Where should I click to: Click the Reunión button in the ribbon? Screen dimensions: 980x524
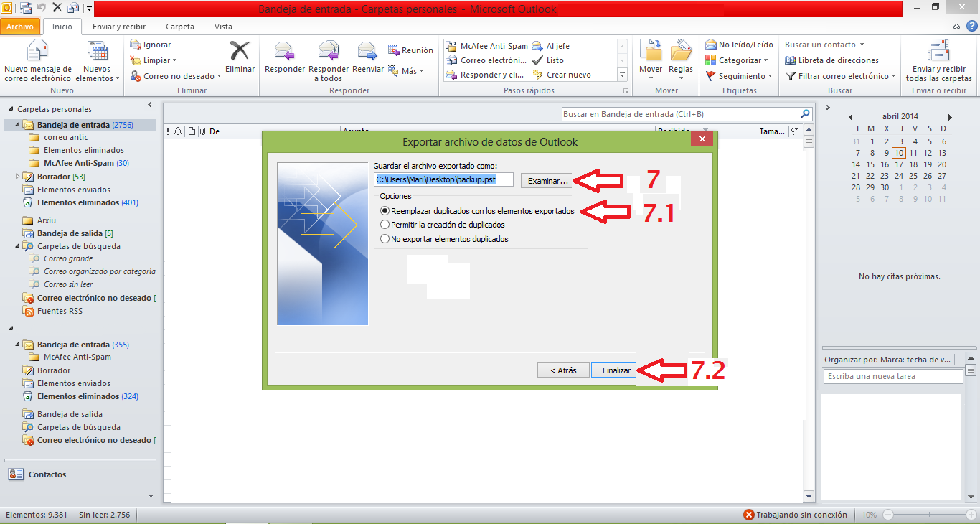coord(410,50)
